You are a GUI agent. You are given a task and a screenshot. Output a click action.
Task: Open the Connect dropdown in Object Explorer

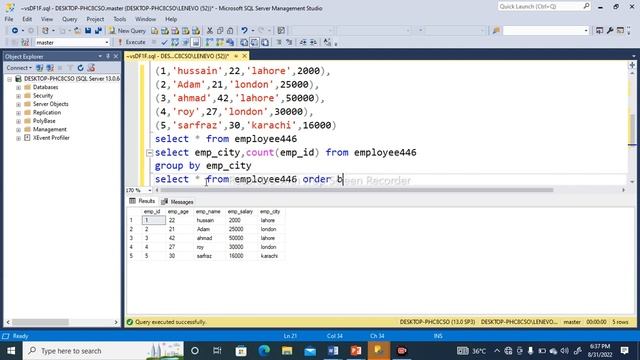coord(19,68)
